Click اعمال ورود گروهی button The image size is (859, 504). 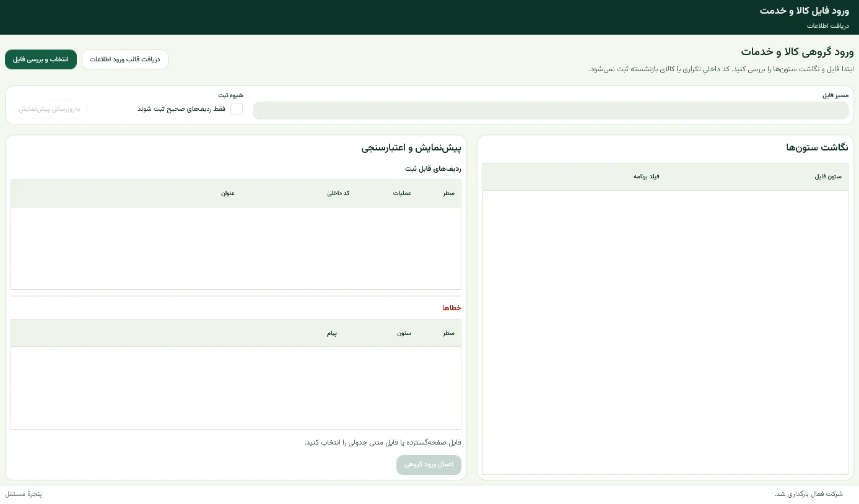429,464
